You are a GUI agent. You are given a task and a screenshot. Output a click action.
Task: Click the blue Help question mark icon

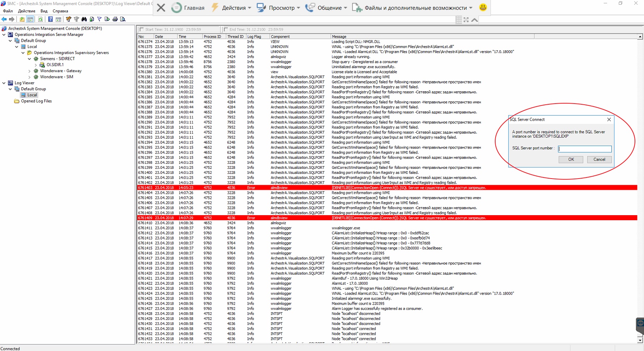pyautogui.click(x=50, y=19)
